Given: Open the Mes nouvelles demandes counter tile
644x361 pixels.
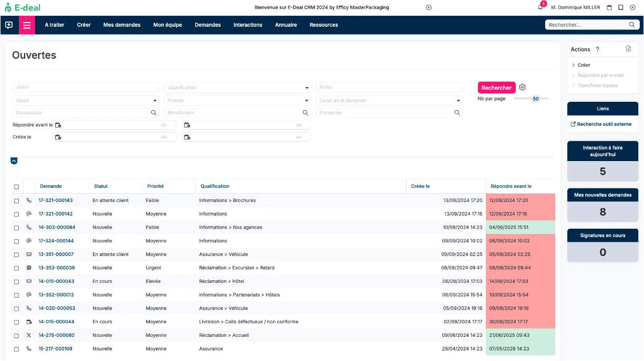Looking at the screenshot, I should tap(603, 205).
